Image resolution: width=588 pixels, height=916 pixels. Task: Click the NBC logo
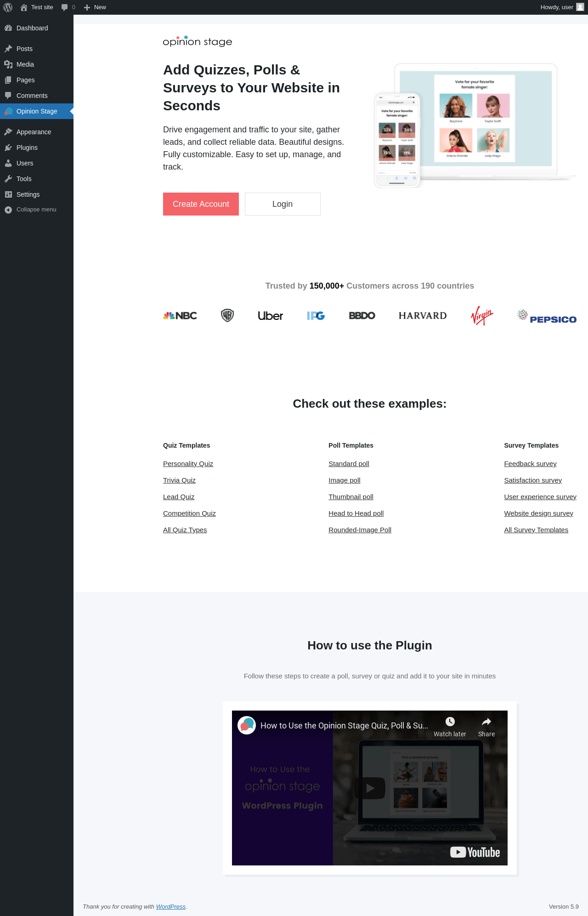coord(180,316)
